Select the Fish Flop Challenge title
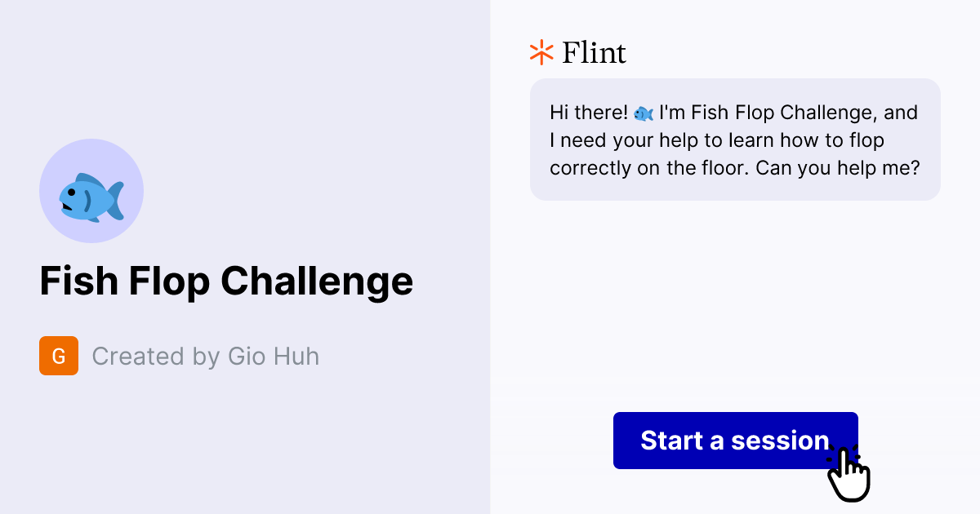 [x=227, y=281]
